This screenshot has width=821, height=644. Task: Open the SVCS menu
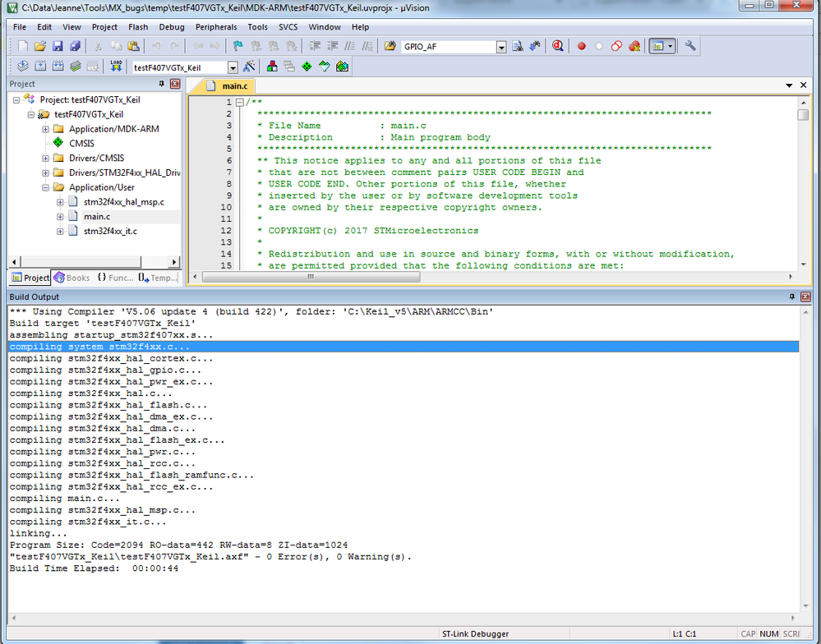[x=288, y=26]
